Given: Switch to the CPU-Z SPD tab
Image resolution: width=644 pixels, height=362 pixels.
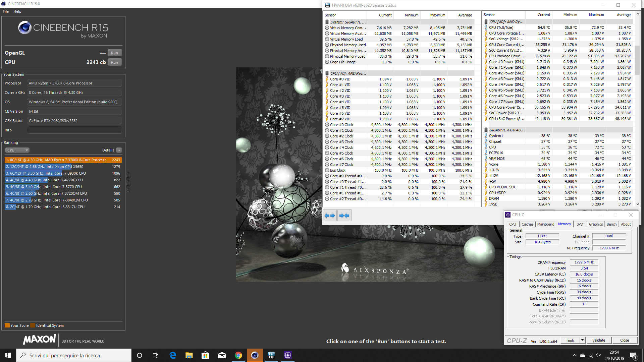Looking at the screenshot, I should click(x=580, y=224).
